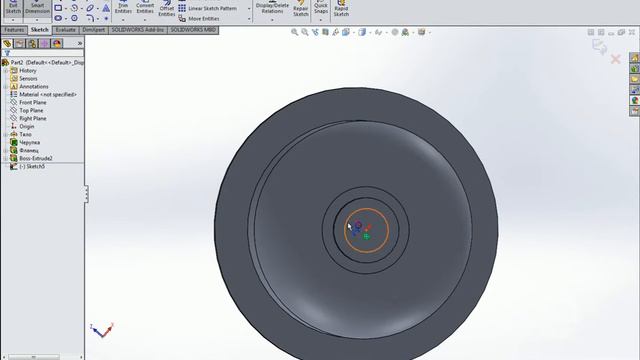This screenshot has height=360, width=640.
Task: Open Display/Delete Relations
Action: coord(272,7)
